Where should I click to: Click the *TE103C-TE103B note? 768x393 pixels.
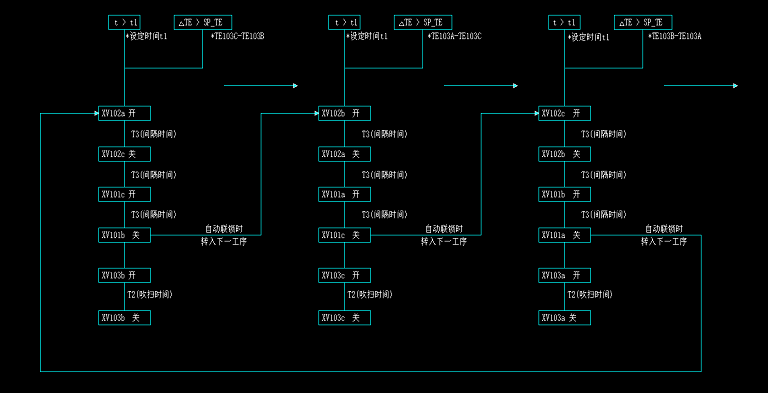[x=237, y=36]
